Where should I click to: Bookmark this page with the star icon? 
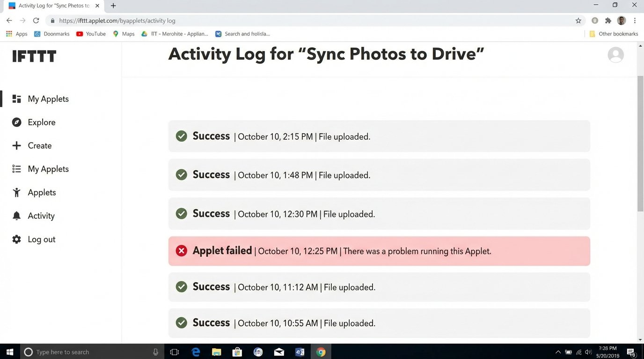coord(578,21)
